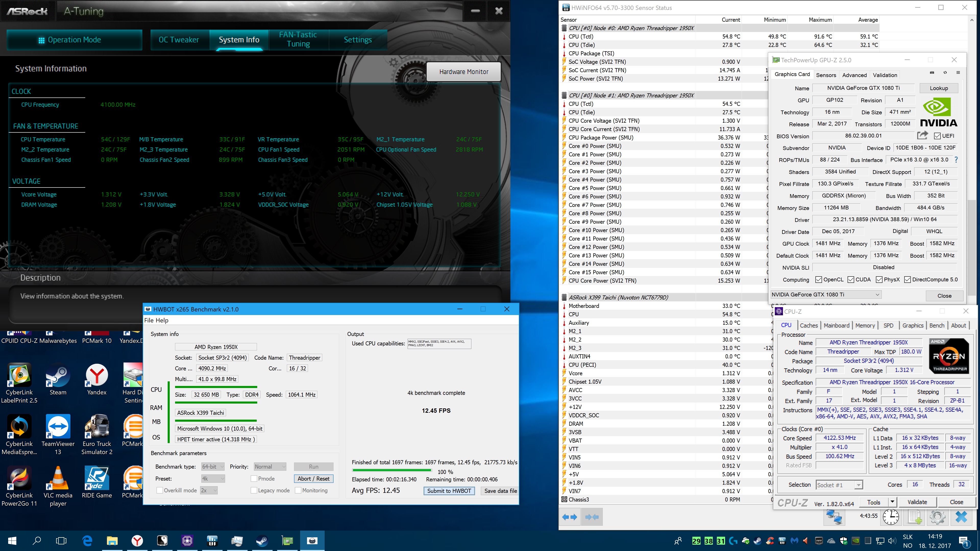Open Microsoft Edge from taskbar
Image resolution: width=980 pixels, height=551 pixels.
point(87,540)
